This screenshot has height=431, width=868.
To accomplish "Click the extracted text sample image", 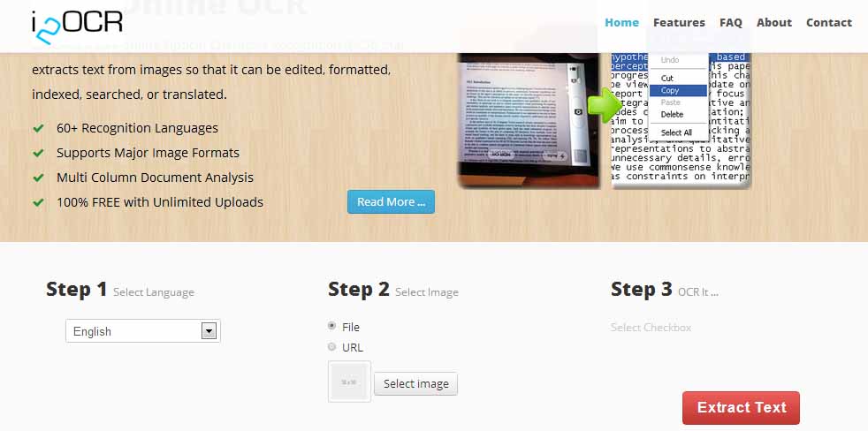I will point(681,120).
